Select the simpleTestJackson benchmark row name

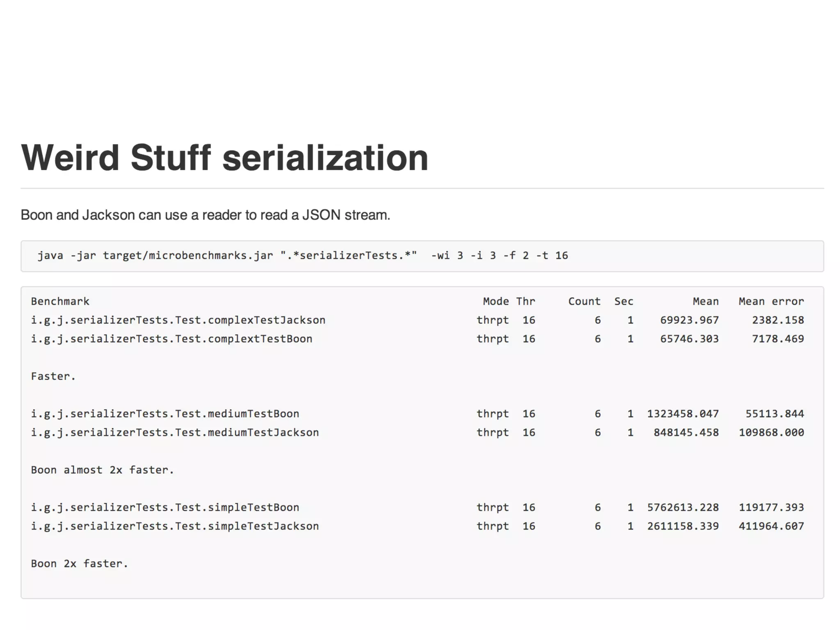coord(175,526)
